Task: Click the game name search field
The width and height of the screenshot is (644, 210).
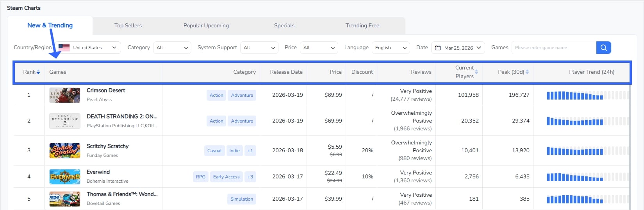Action: pos(554,48)
